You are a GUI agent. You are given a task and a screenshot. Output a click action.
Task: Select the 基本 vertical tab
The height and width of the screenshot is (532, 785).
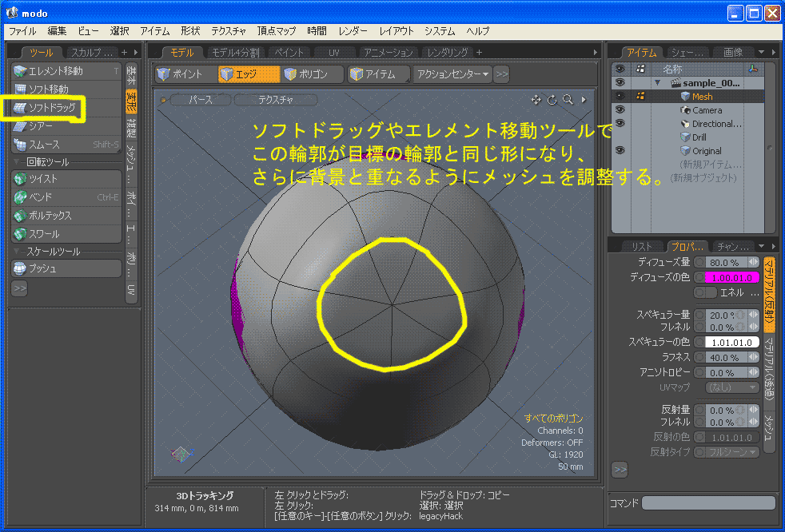point(131,75)
